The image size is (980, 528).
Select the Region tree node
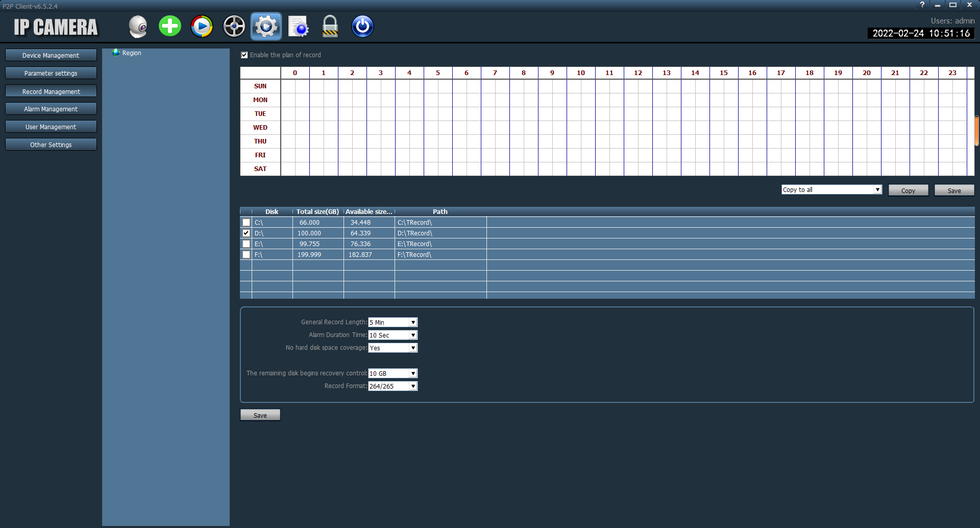(131, 53)
